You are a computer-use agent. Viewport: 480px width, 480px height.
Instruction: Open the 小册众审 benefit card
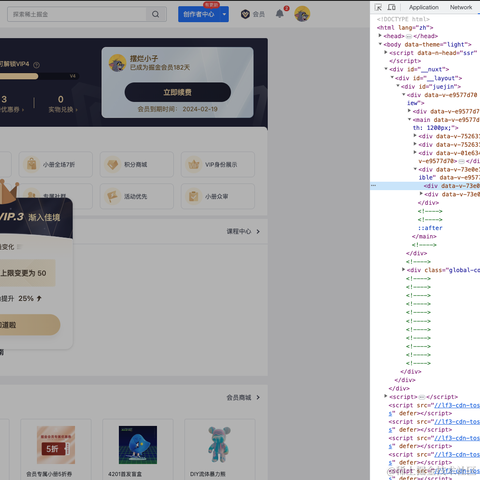click(218, 196)
